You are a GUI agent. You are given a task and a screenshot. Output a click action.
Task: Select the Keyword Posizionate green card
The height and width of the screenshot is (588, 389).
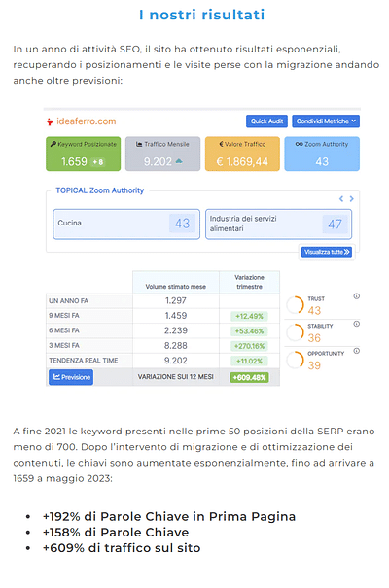(x=84, y=154)
